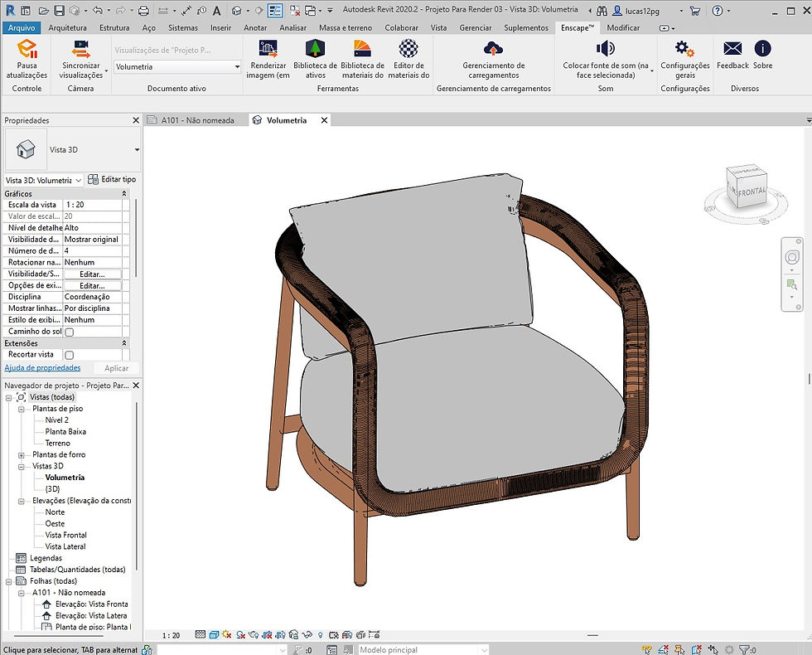The width and height of the screenshot is (812, 655).
Task: Open the Arquivo menu
Action: 22,28
